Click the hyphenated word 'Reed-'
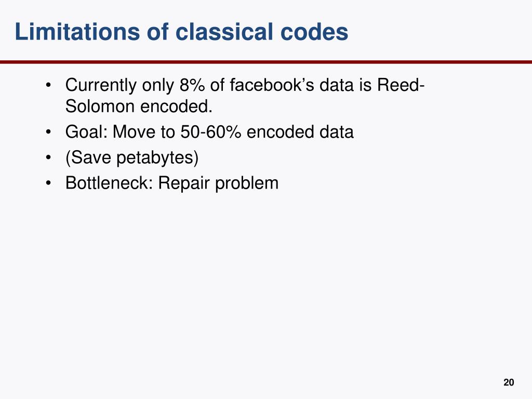 click(x=401, y=85)
